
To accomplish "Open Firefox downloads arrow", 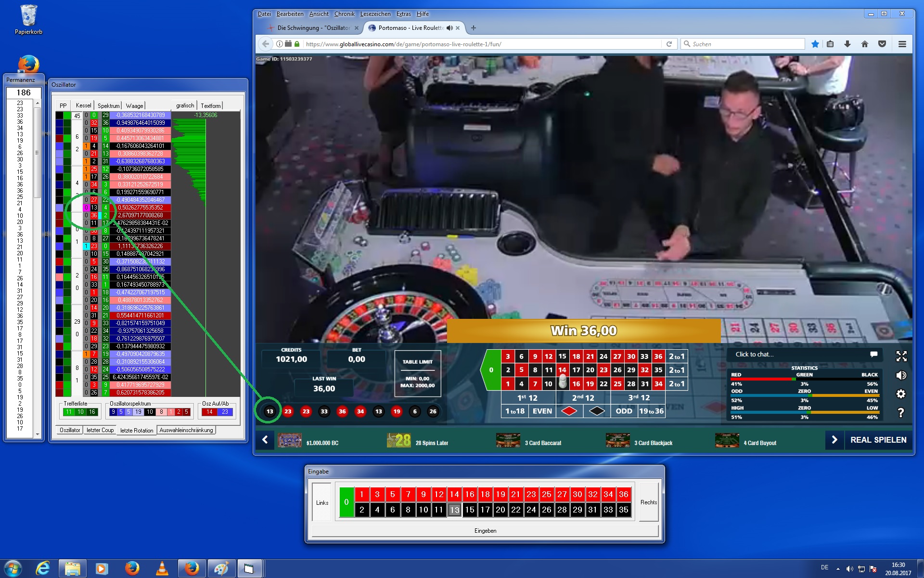I will click(x=847, y=44).
